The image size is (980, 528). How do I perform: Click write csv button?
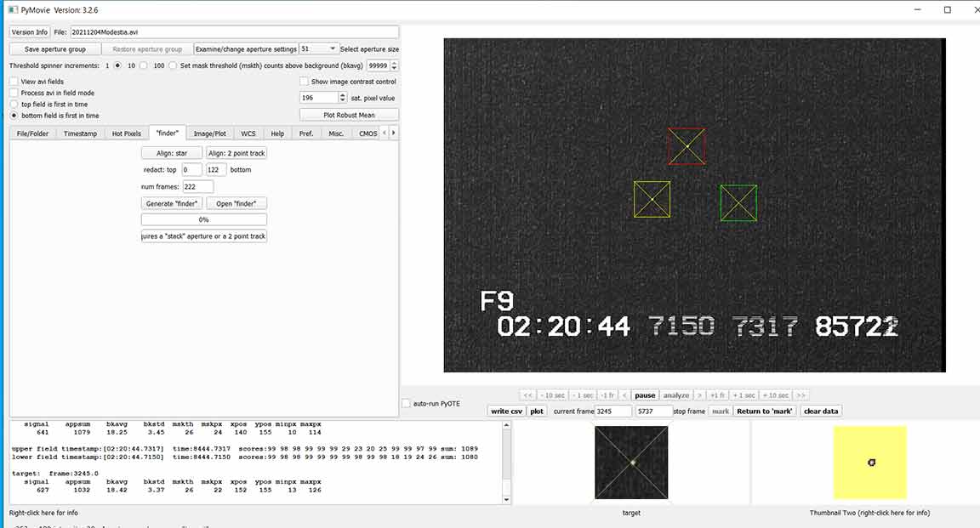coord(506,412)
